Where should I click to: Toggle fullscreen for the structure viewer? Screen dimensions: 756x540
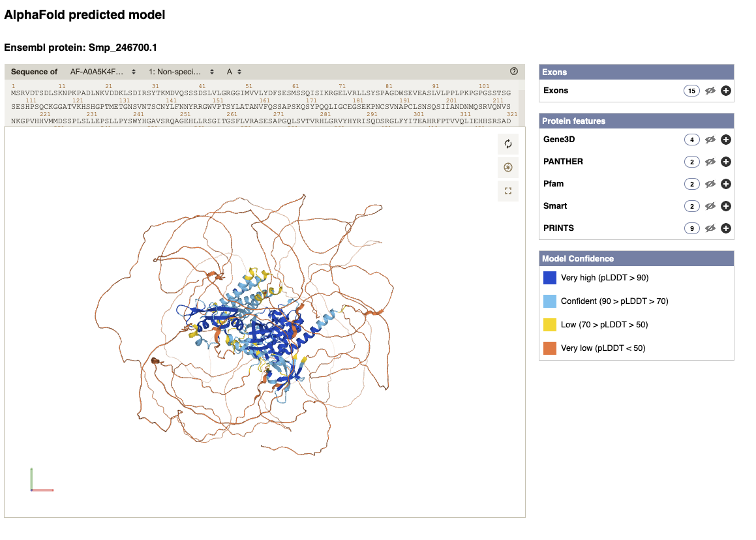[x=508, y=191]
